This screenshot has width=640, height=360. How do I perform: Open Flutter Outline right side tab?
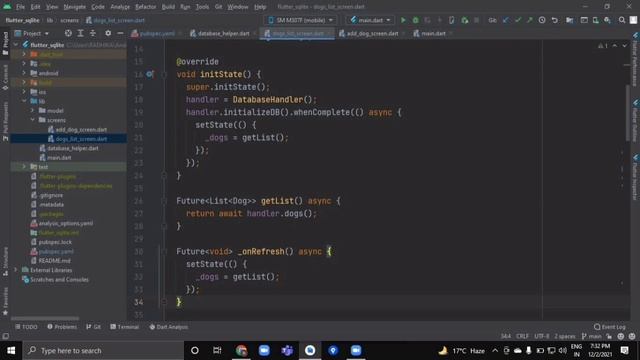635,121
